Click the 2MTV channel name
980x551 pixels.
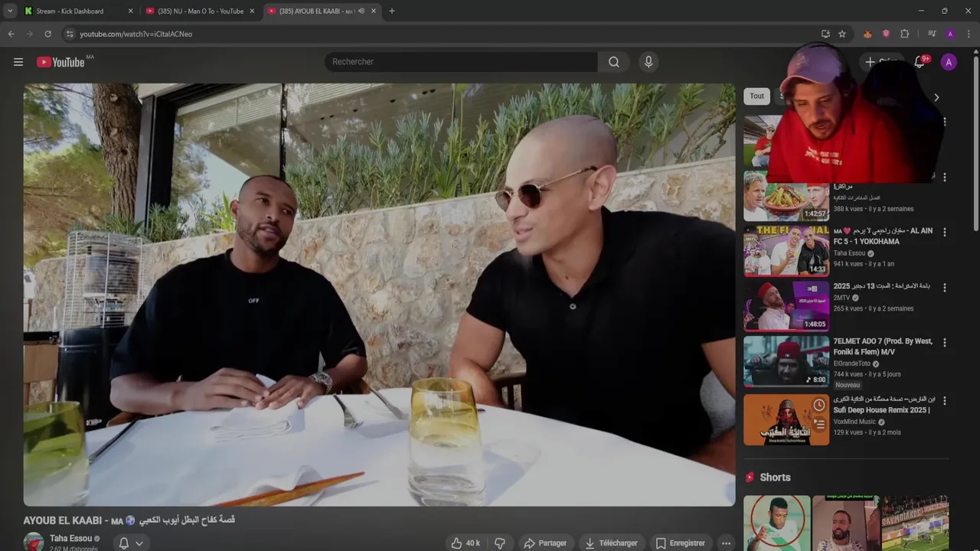click(841, 298)
